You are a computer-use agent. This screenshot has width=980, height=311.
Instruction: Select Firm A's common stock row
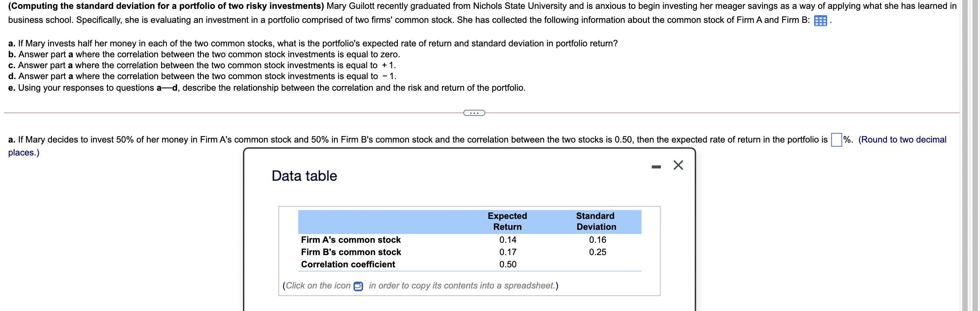click(351, 239)
